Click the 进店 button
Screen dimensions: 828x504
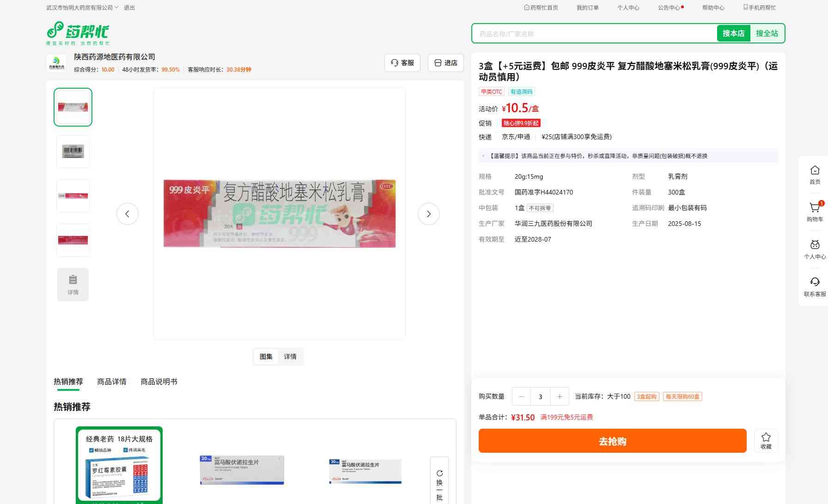[x=445, y=63]
